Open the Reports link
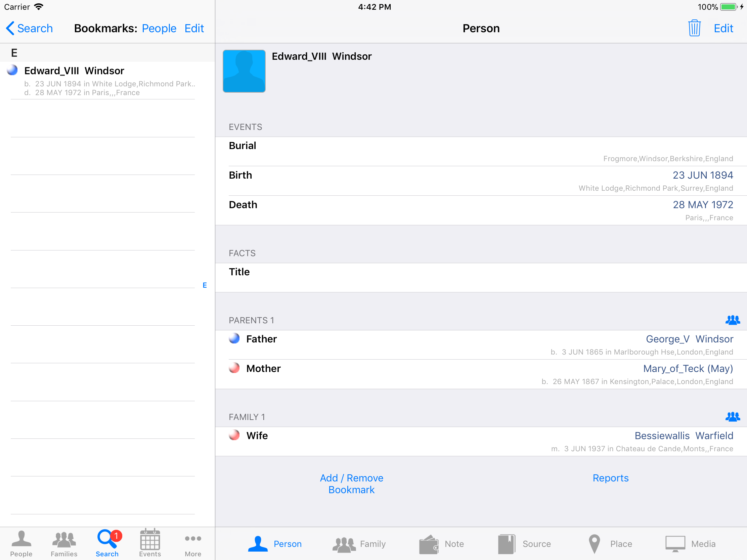Image resolution: width=747 pixels, height=560 pixels. click(x=610, y=478)
